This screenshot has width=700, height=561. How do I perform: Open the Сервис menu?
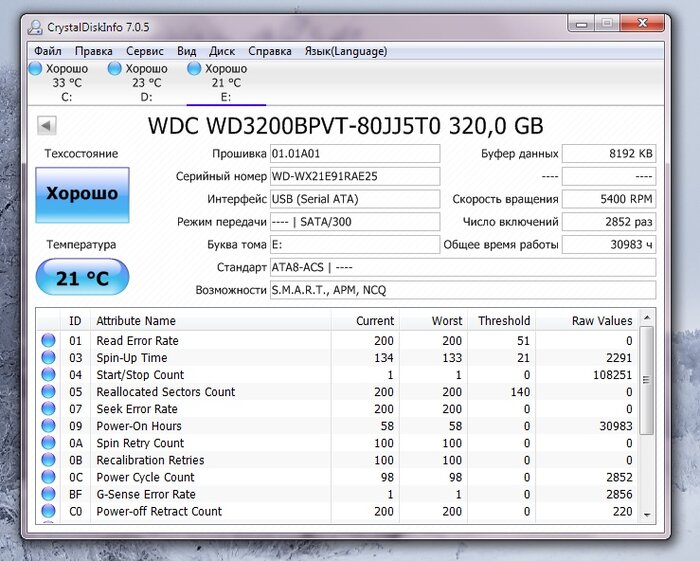[x=145, y=51]
